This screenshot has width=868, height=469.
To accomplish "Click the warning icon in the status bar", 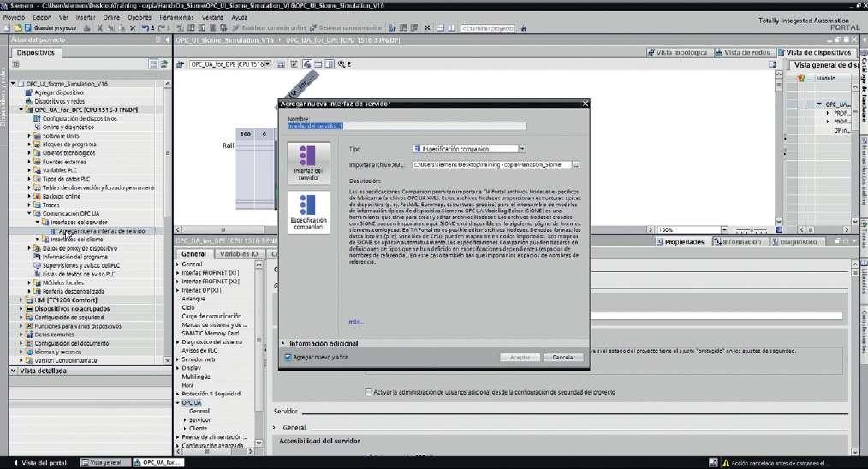I will 726,463.
